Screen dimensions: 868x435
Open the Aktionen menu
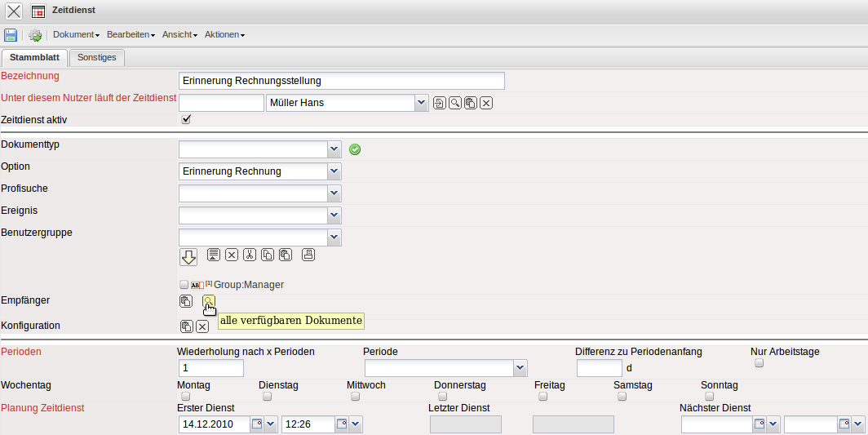pos(224,35)
